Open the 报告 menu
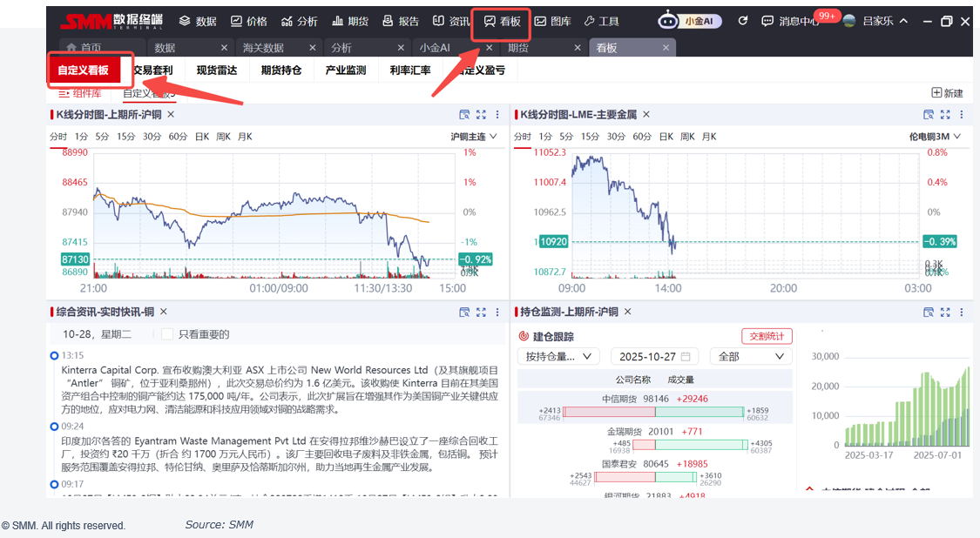This screenshot has height=538, width=980. (401, 21)
